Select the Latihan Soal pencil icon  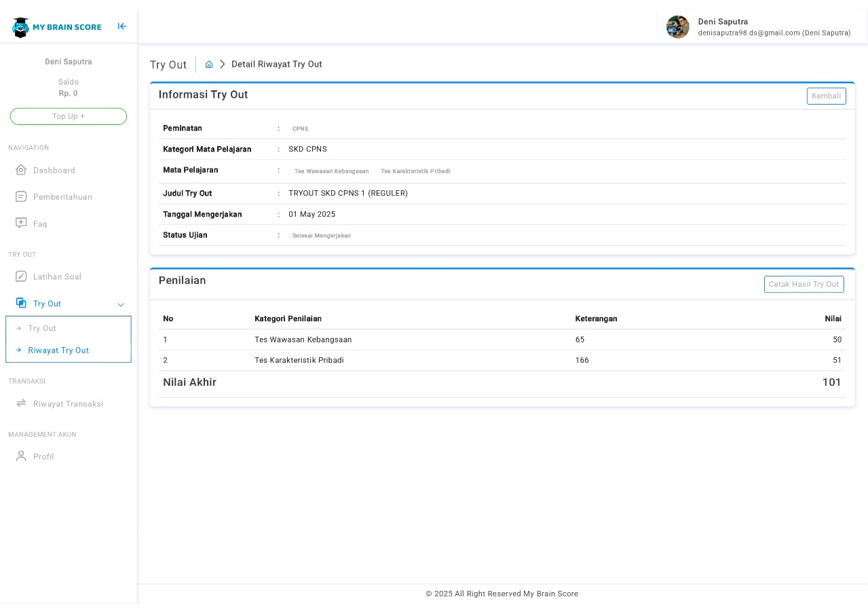pos(20,276)
